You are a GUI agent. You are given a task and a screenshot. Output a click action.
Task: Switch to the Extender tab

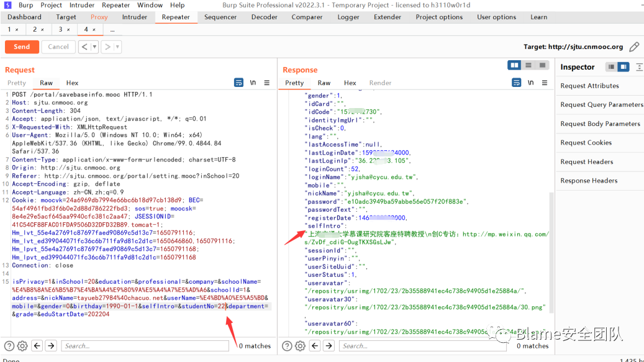click(x=388, y=17)
